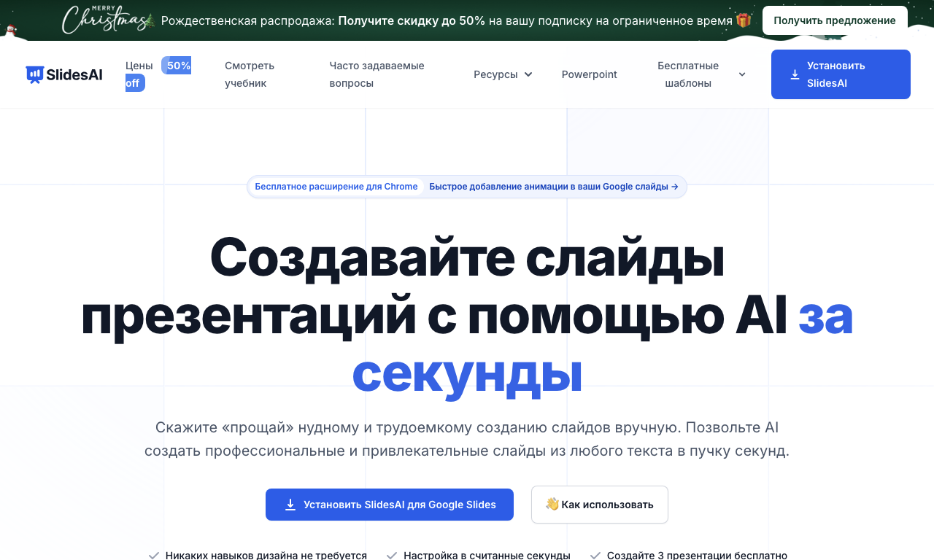The image size is (934, 560).
Task: Click text Никаких навыков дизайна не требуется
Action: click(266, 555)
